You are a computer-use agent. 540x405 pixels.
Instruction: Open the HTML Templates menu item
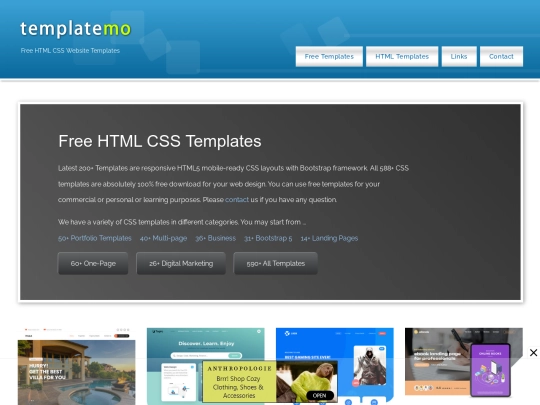click(x=402, y=56)
